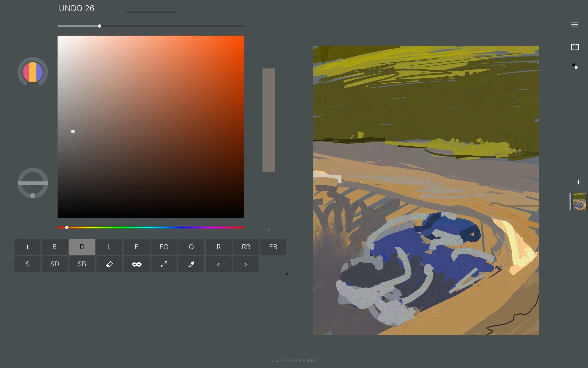
Task: Select the Eraser tool
Action: (109, 264)
